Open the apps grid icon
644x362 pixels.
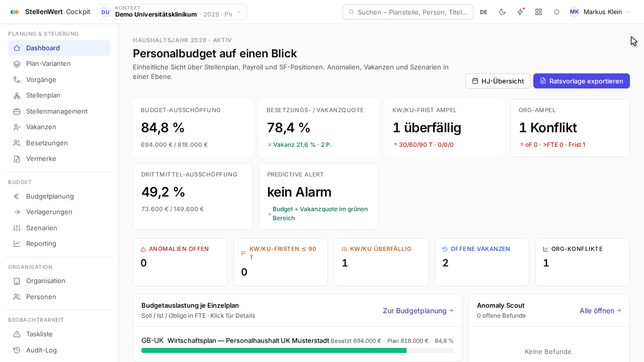(538, 12)
